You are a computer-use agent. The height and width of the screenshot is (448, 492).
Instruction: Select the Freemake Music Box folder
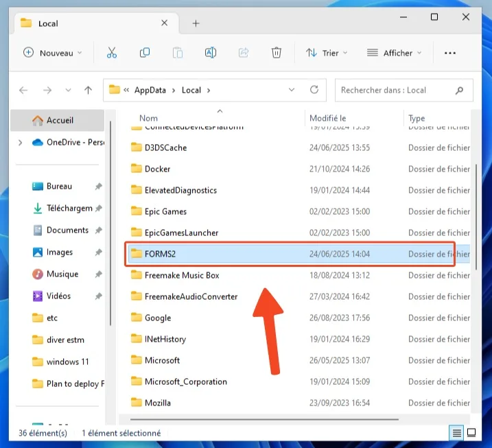[182, 275]
